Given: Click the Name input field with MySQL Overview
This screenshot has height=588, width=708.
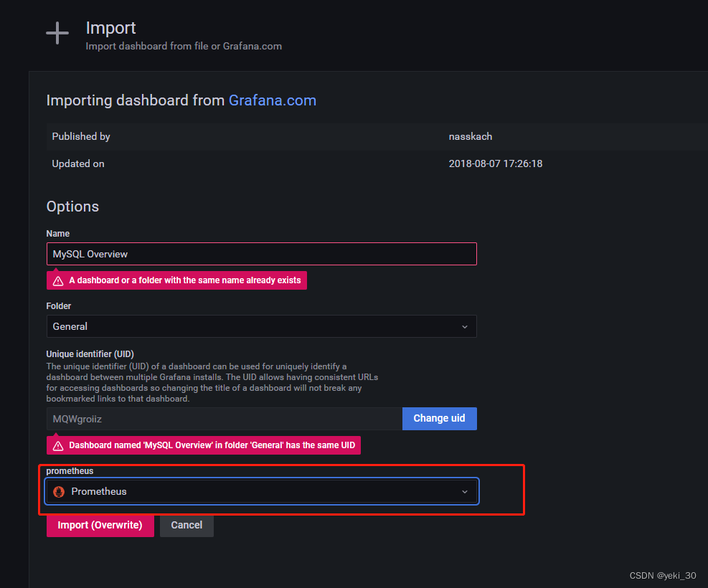Looking at the screenshot, I should pos(261,254).
